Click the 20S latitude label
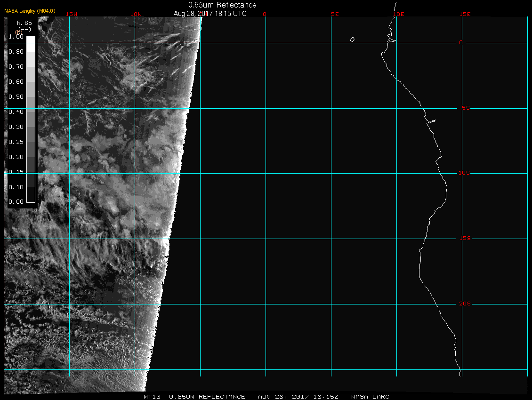The height and width of the screenshot is (400, 532). 465,304
